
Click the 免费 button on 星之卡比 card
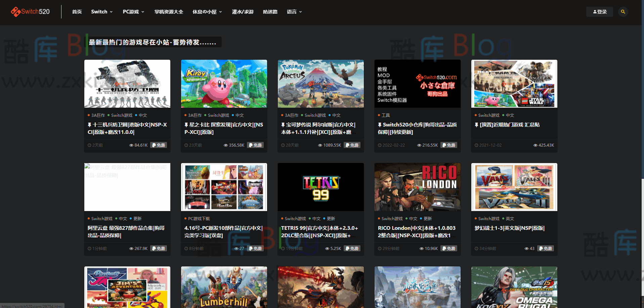pyautogui.click(x=255, y=145)
